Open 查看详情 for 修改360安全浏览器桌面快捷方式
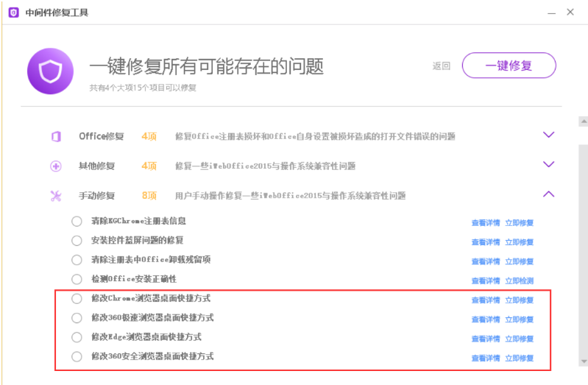 click(x=486, y=358)
